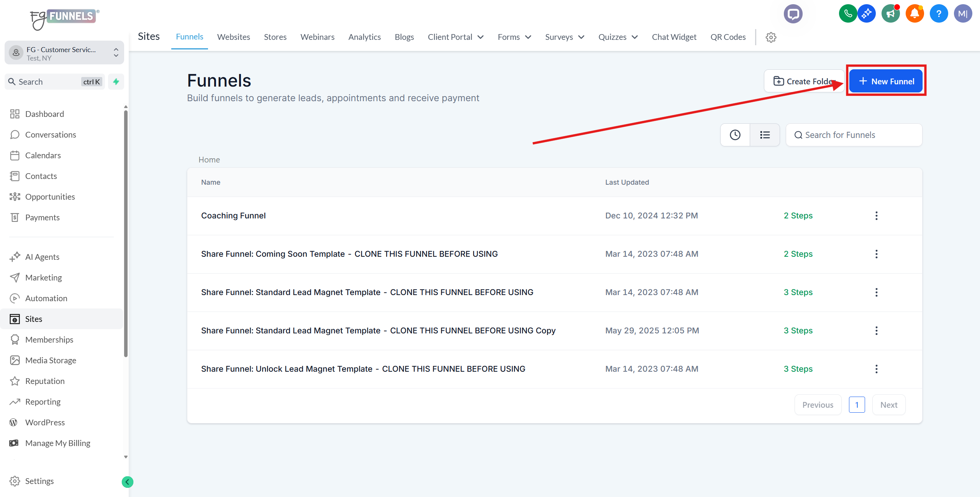The image size is (980, 497).
Task: Switch to list view layout
Action: 765,135
